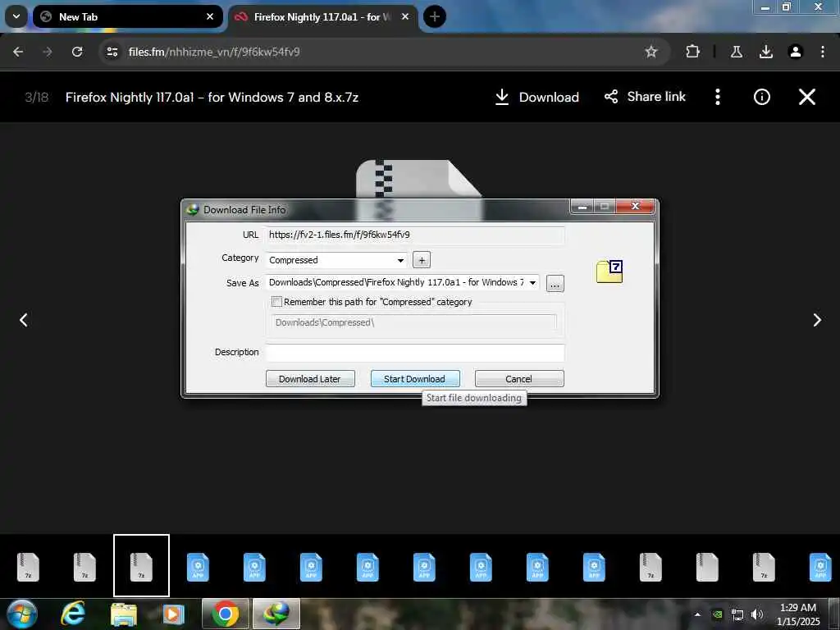Close the file viewer with the X icon

(807, 97)
